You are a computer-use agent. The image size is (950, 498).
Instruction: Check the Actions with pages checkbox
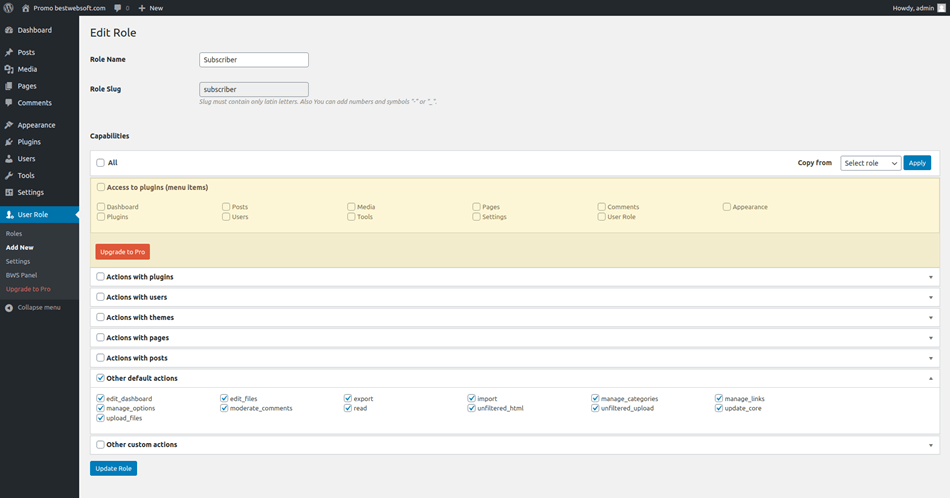tap(101, 337)
